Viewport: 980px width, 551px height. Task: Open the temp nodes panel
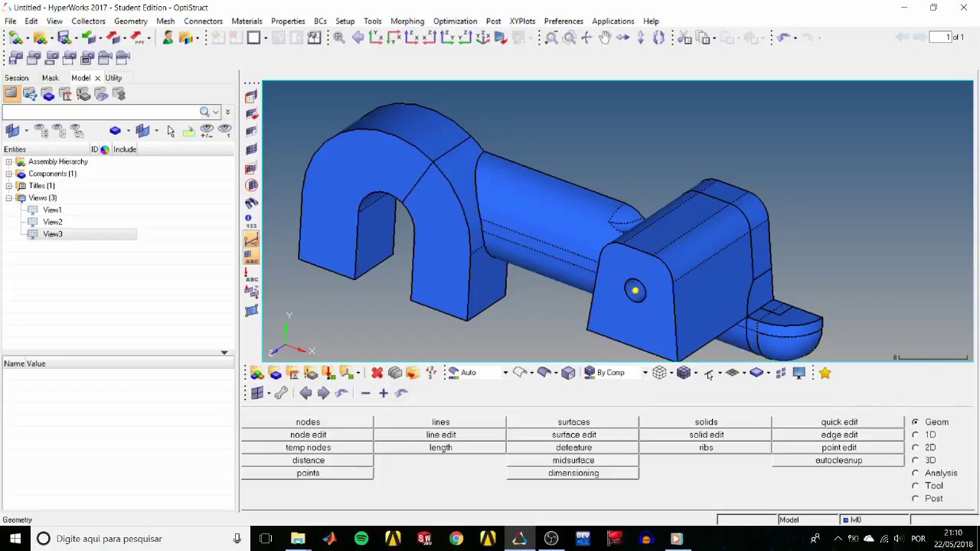pos(308,448)
